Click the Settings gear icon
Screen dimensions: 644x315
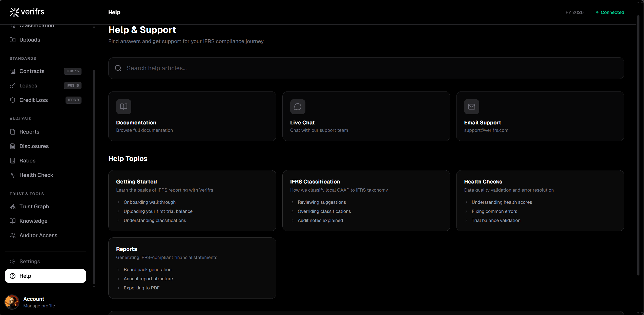(x=13, y=262)
